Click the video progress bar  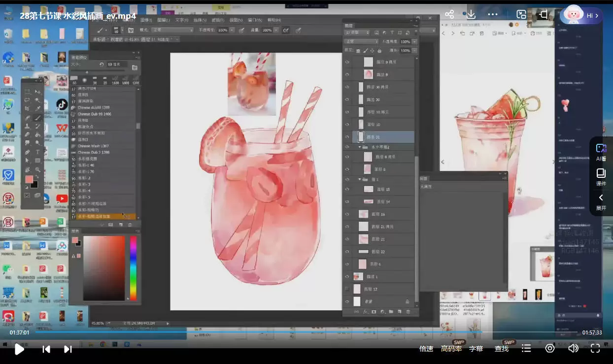(306, 332)
